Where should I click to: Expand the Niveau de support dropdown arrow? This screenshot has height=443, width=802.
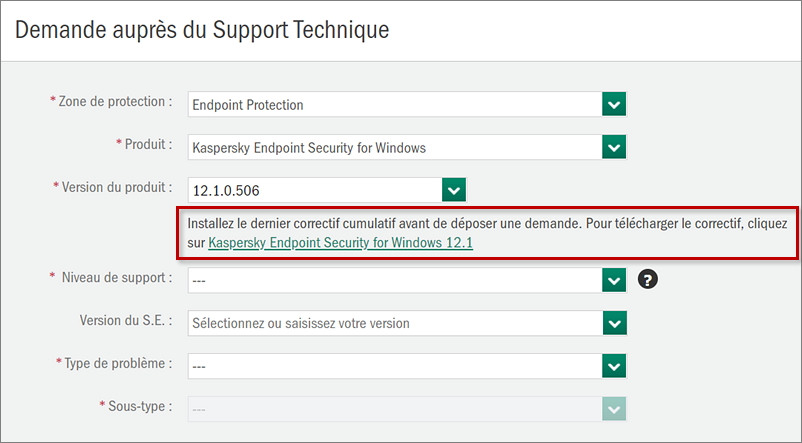pyautogui.click(x=614, y=280)
